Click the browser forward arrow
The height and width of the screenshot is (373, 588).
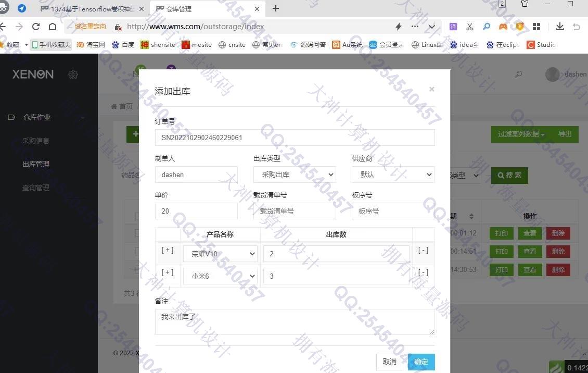coord(19,27)
